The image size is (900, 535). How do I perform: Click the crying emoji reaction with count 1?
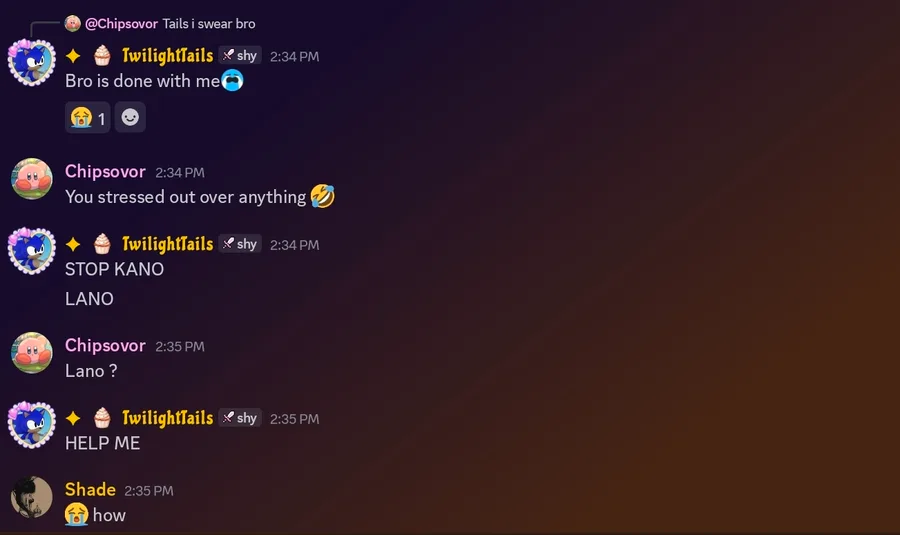(x=87, y=118)
